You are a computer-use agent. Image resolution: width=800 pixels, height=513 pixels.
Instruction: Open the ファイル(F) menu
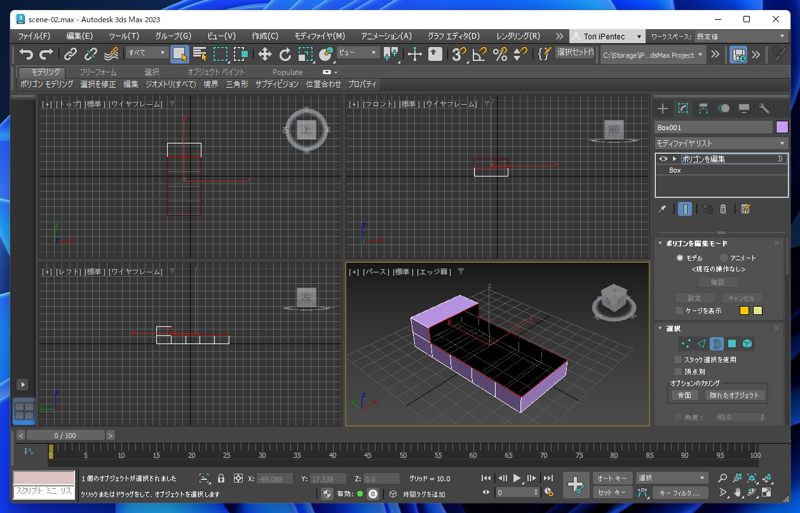point(34,36)
